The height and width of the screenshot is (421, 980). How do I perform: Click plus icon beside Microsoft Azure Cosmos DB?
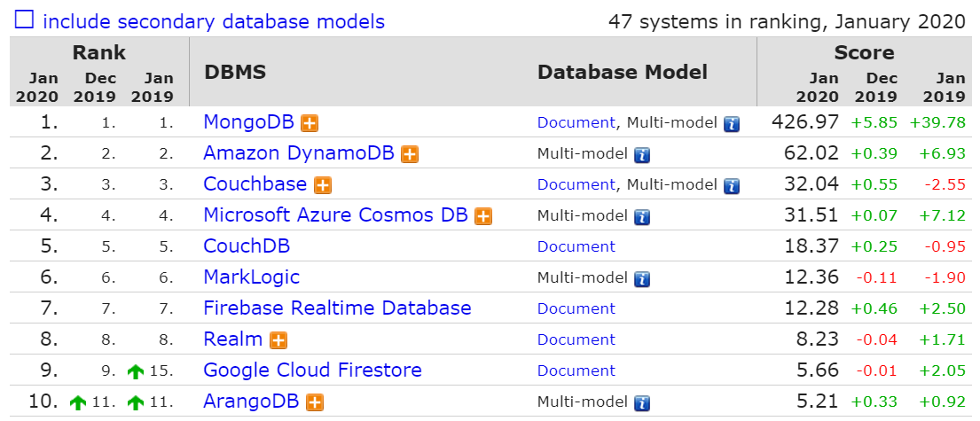[482, 216]
